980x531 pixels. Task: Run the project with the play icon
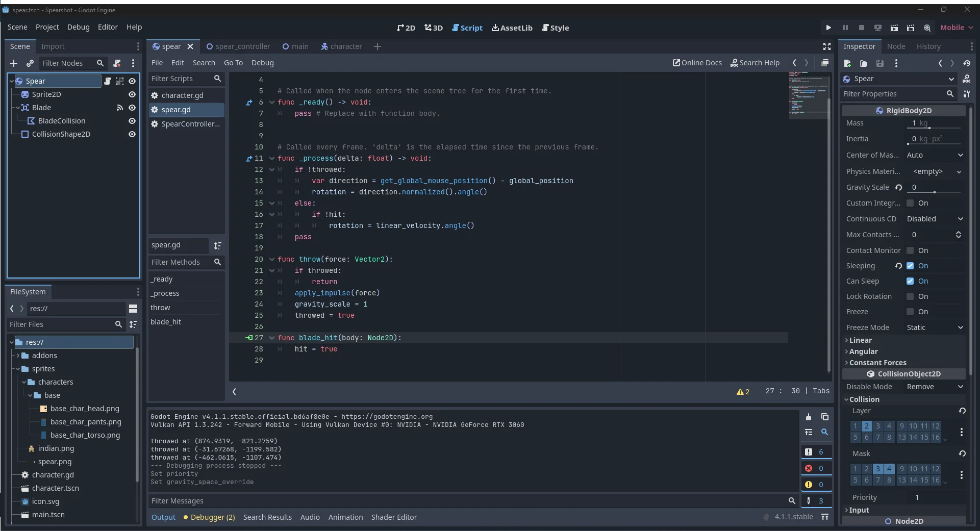tap(828, 28)
